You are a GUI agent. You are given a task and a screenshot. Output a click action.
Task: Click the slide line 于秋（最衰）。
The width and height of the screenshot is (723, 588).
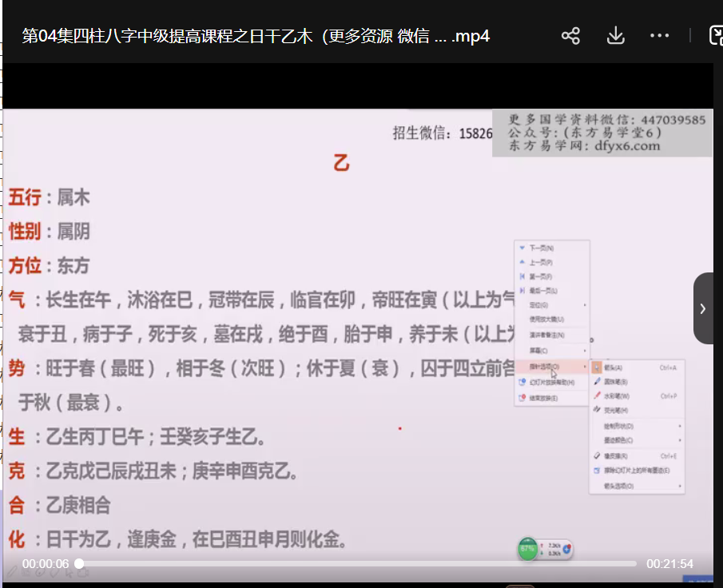pos(71,402)
